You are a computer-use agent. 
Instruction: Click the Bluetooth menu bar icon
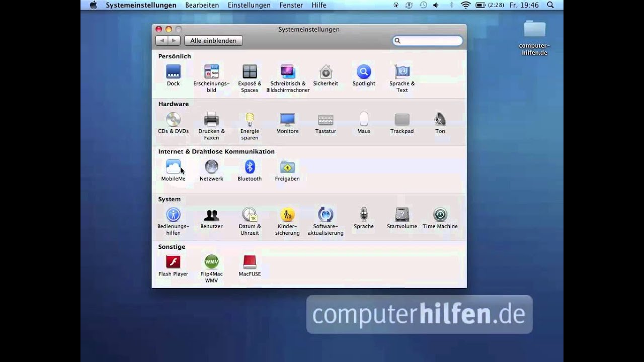451,5
